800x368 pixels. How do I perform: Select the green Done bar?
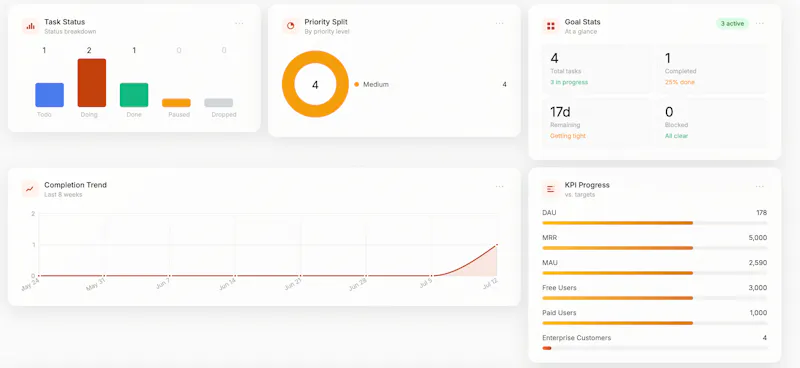pyautogui.click(x=134, y=95)
